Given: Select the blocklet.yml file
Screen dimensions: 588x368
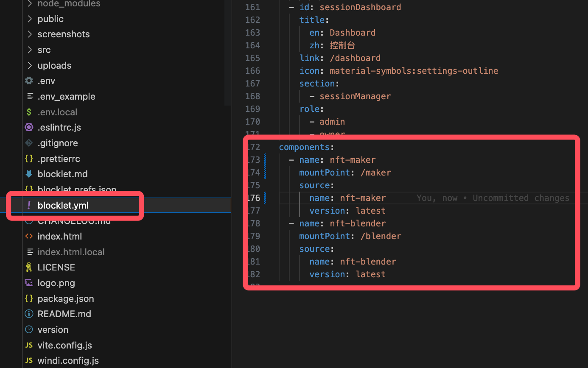Looking at the screenshot, I should 63,205.
